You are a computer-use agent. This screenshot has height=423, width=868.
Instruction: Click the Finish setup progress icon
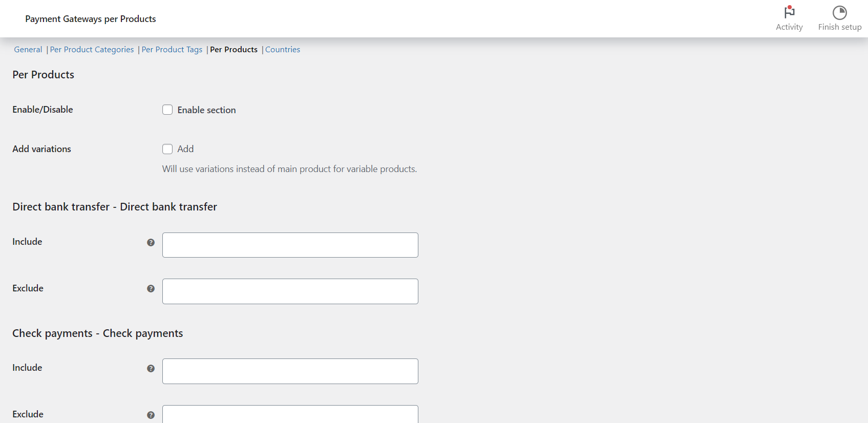click(x=839, y=12)
